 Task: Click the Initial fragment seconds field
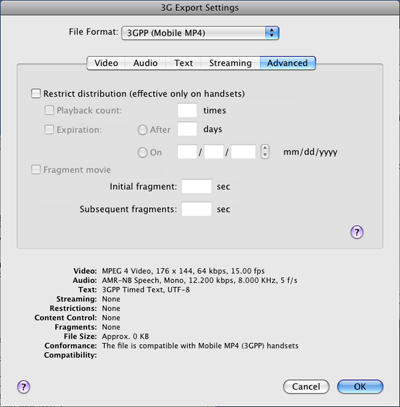[x=196, y=186]
